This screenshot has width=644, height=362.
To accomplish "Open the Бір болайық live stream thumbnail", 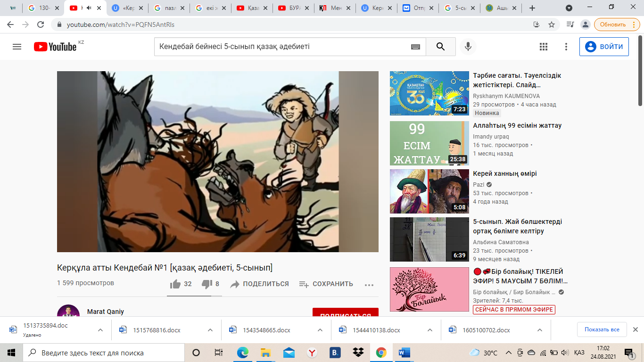I will tap(429, 289).
